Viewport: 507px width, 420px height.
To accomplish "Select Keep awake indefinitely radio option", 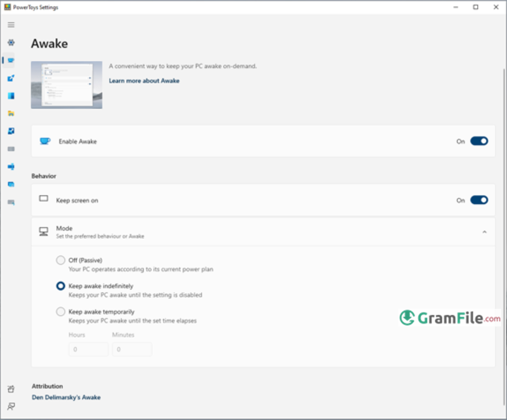I will pos(61,286).
